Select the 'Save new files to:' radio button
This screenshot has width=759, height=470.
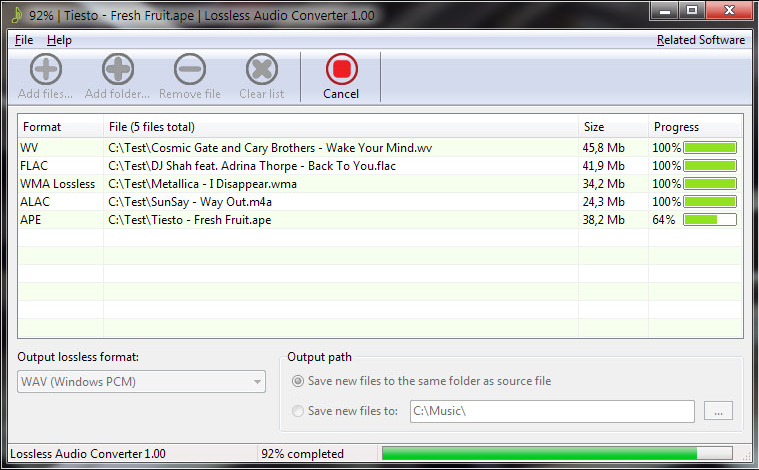(x=298, y=411)
